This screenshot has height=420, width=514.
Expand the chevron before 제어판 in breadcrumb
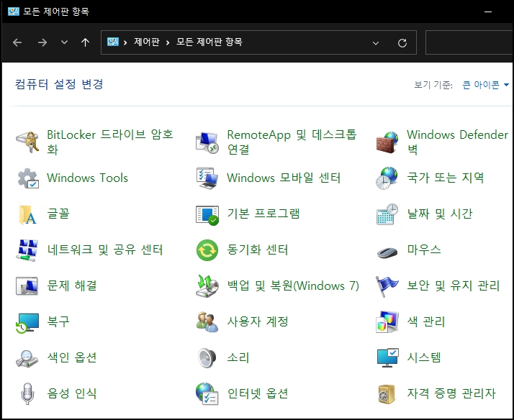[x=125, y=42]
